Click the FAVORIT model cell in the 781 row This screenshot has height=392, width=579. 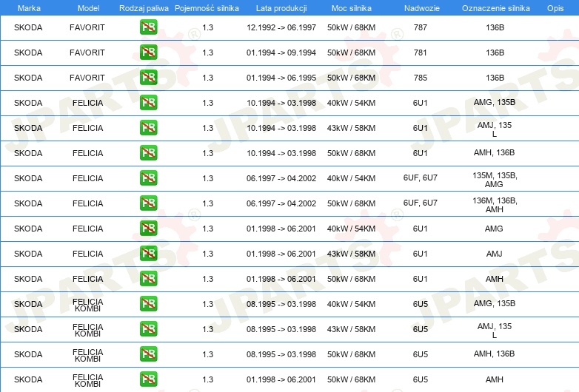[x=87, y=53]
